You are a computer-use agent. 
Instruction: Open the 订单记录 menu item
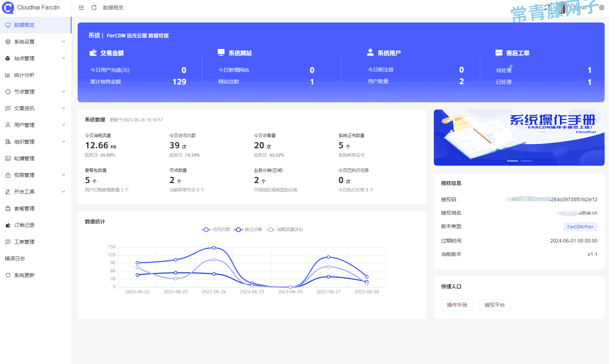(36, 225)
